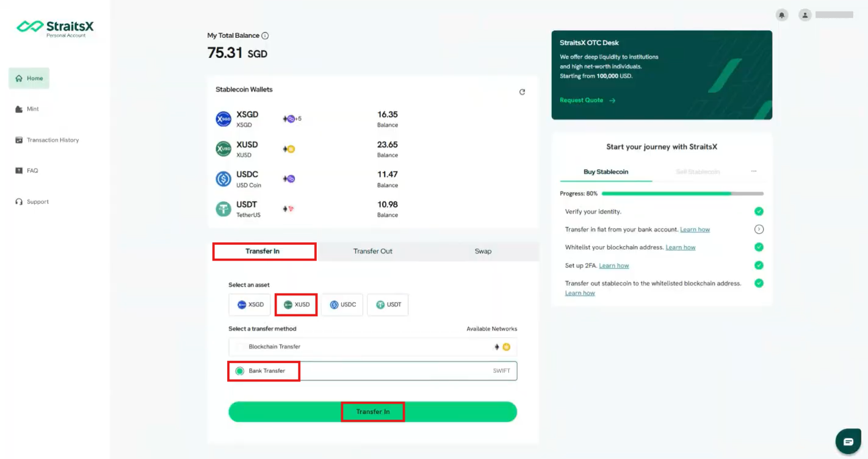Open the Sell Stablecoin tab
Viewport: 868px width, 459px height.
(698, 172)
